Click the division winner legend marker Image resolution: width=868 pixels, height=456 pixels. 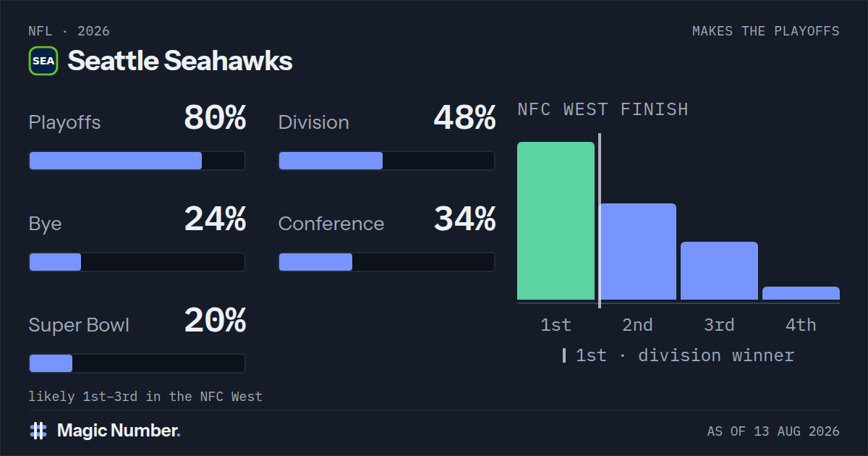pos(564,355)
